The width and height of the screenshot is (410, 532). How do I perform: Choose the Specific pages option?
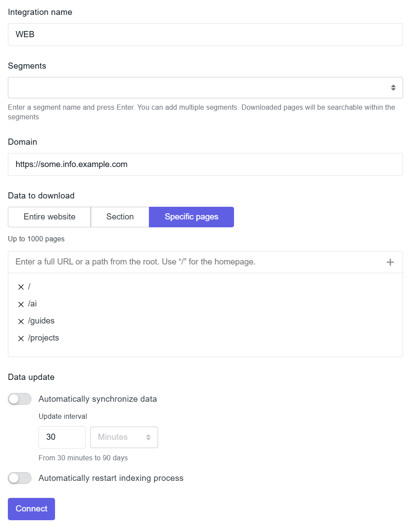[x=191, y=217]
